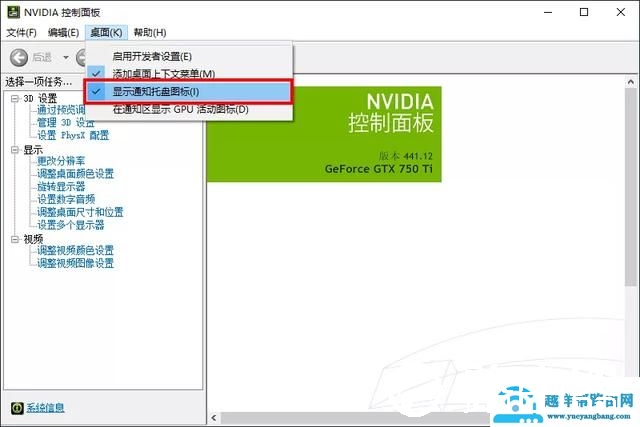Screen dimensions: 640x427
Task: Open 旋转显示器 task
Action: coord(61,187)
